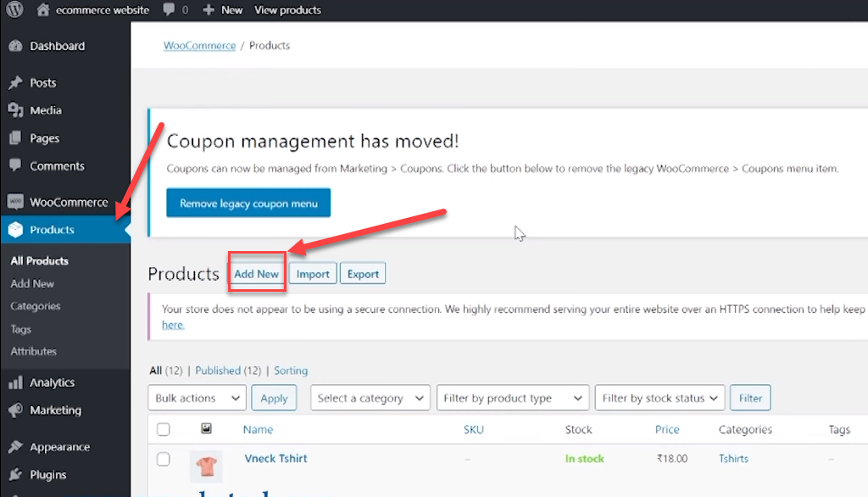Click the WooCommerce logo icon
Screen dimensions: 868x497
15,202
